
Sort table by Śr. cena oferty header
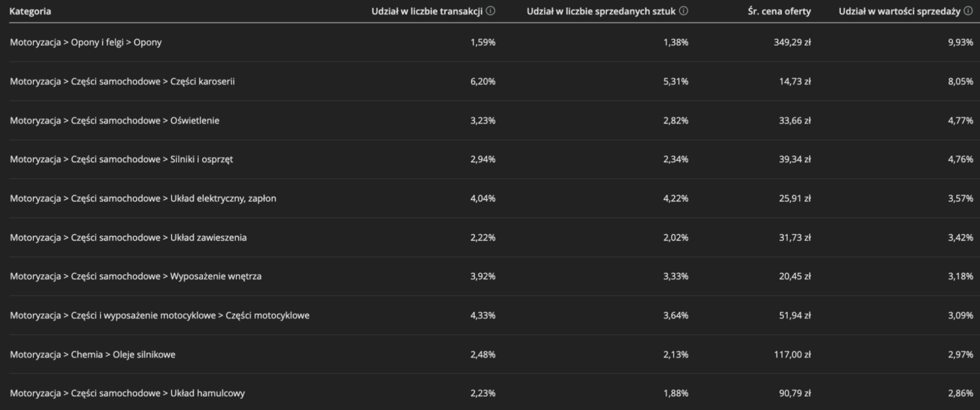pyautogui.click(x=779, y=11)
